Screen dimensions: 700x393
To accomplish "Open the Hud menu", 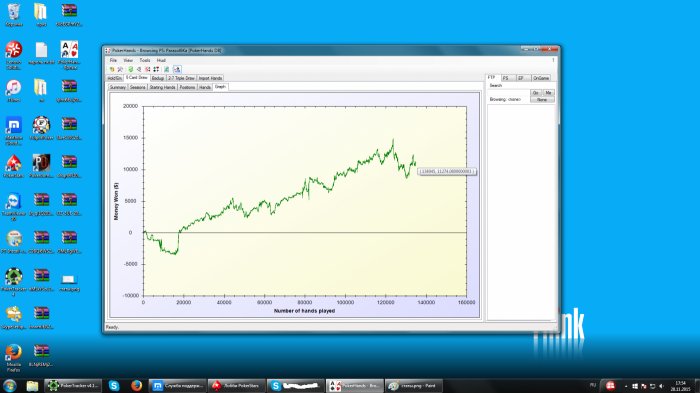I will 161,60.
